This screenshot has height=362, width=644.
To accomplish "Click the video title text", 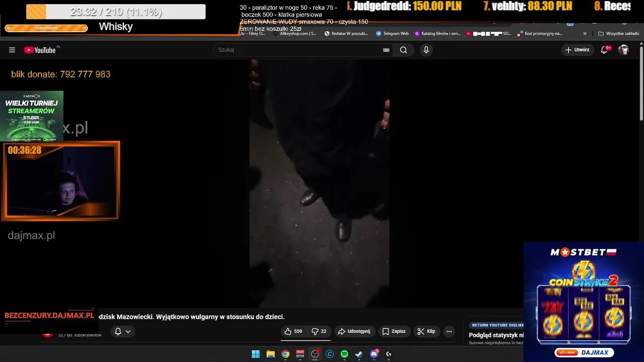I will coord(192,317).
